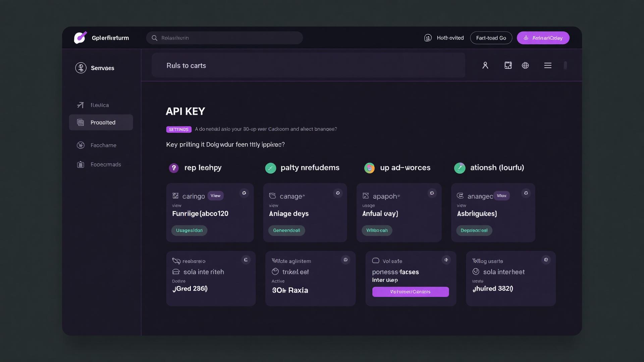This screenshot has width=644, height=362.
Task: Select Prouclted in the left sidebar
Action: (x=101, y=122)
